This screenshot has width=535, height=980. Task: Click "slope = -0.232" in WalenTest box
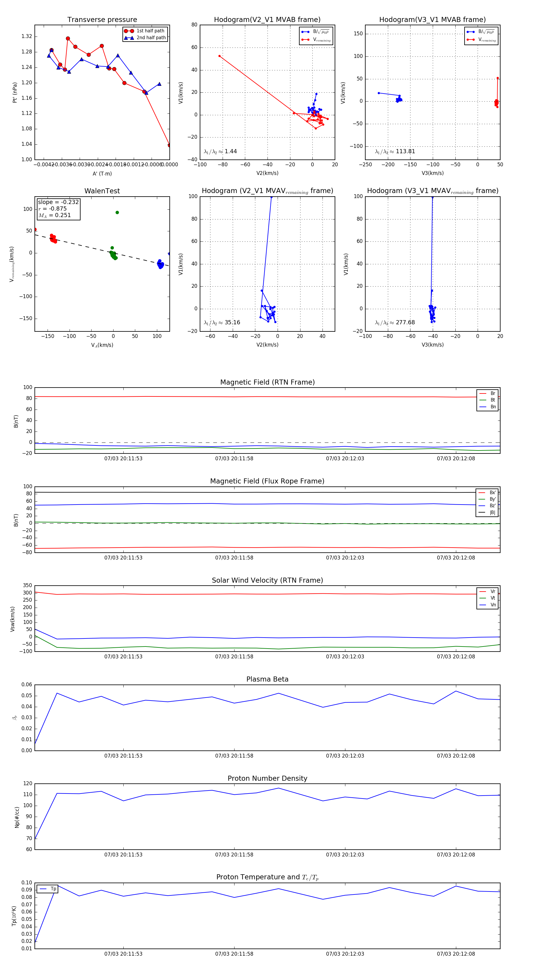tap(58, 202)
